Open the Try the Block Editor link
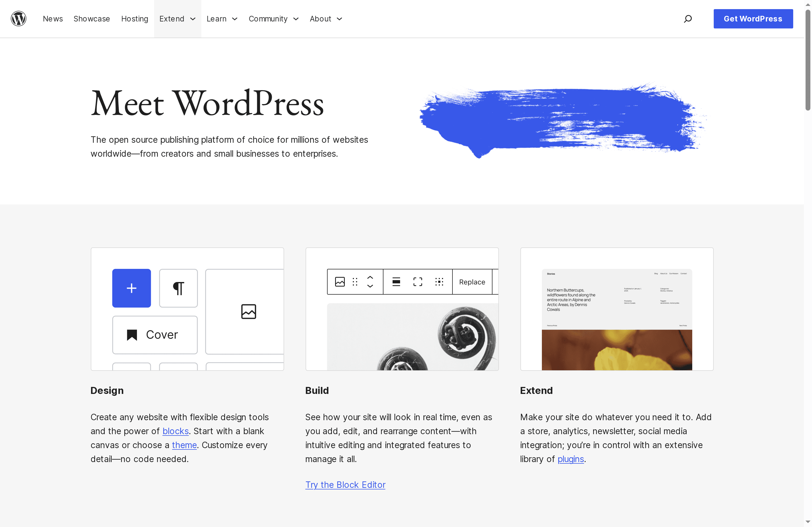Viewport: 812px width, 527px height. 345,484
